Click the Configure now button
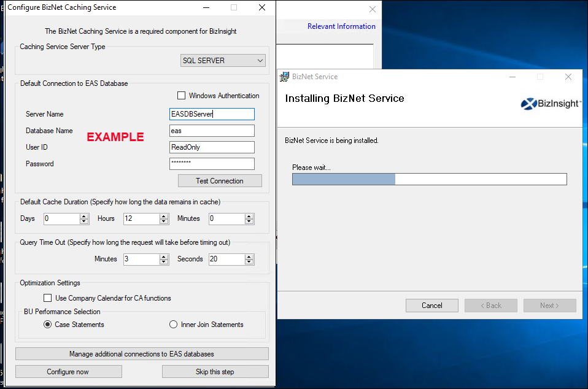 click(69, 371)
